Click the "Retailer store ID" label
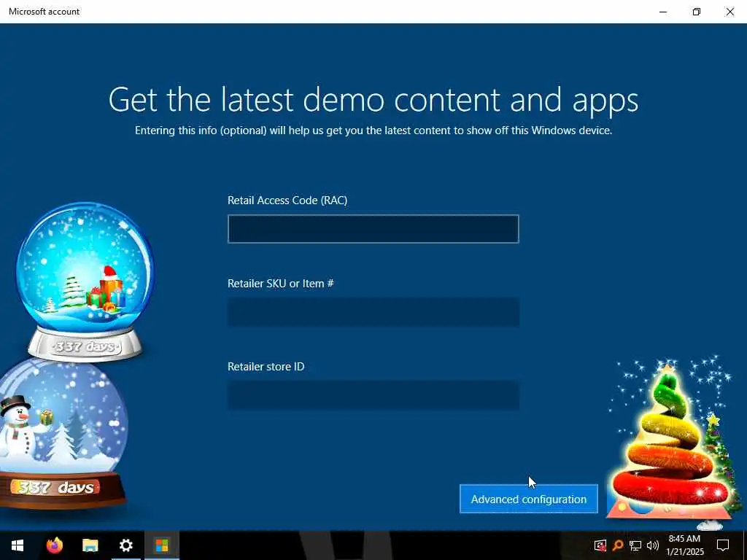The width and height of the screenshot is (747, 560). (x=266, y=366)
